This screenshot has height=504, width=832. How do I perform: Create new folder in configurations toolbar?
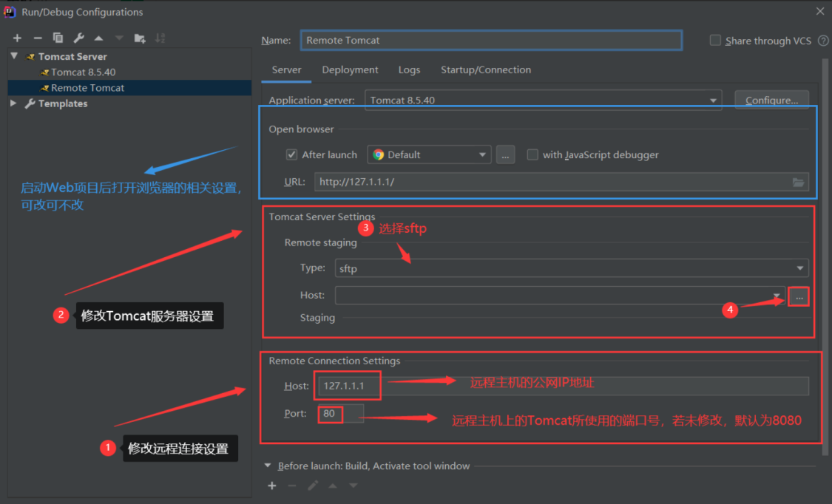point(140,38)
